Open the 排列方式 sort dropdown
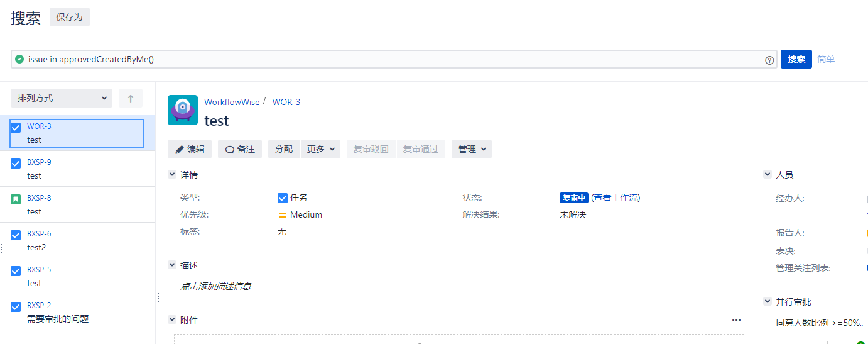The height and width of the screenshot is (344, 868). pyautogui.click(x=62, y=98)
